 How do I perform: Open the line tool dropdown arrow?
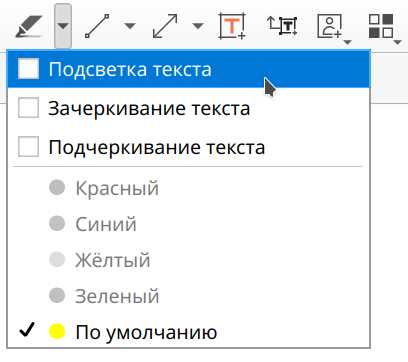pyautogui.click(x=130, y=26)
